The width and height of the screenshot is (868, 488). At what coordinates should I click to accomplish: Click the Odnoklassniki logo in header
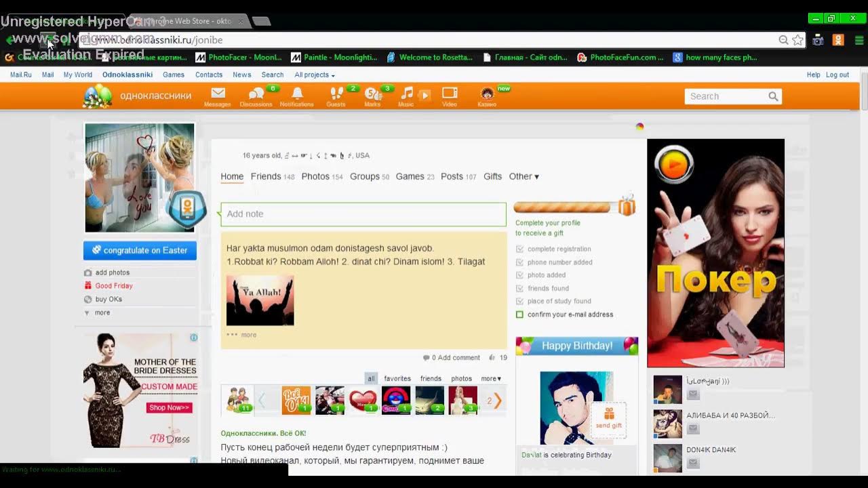pyautogui.click(x=138, y=96)
